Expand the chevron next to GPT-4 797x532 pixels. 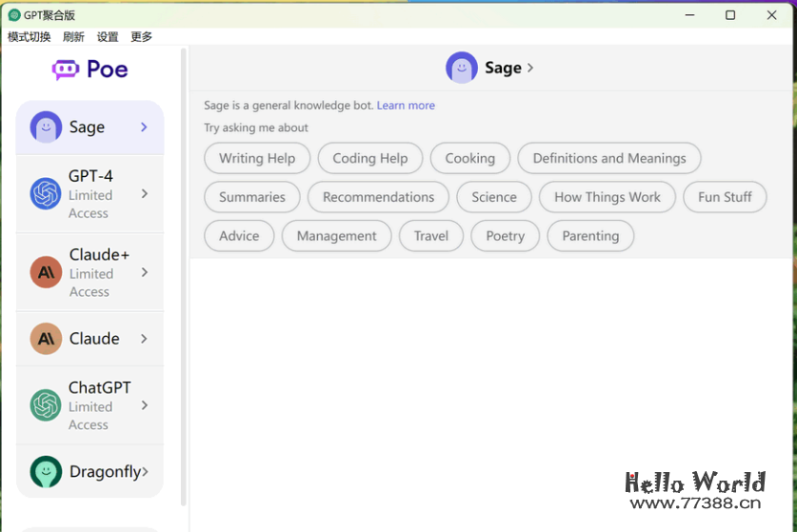pyautogui.click(x=145, y=194)
